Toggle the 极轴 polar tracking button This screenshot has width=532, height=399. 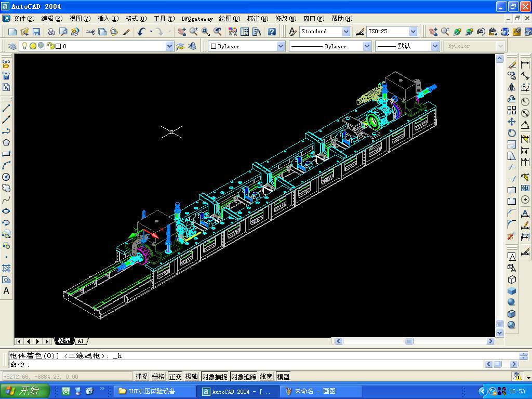(192, 376)
